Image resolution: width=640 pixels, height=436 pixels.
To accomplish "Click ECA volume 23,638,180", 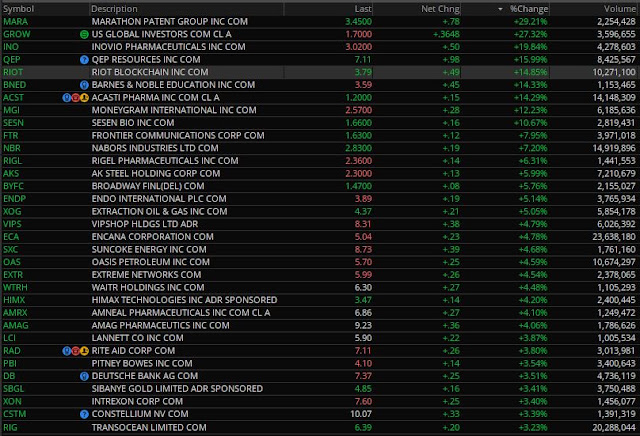I will [x=614, y=237].
